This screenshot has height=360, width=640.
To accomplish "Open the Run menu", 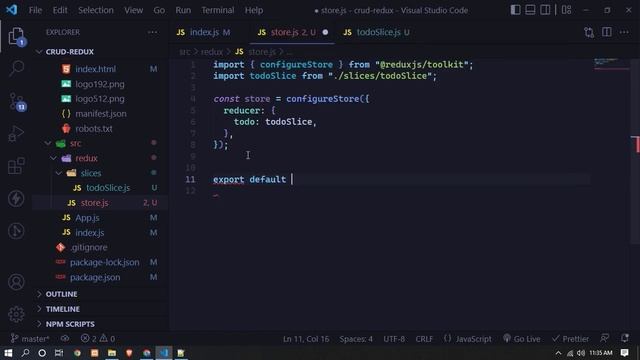I will tap(183, 10).
